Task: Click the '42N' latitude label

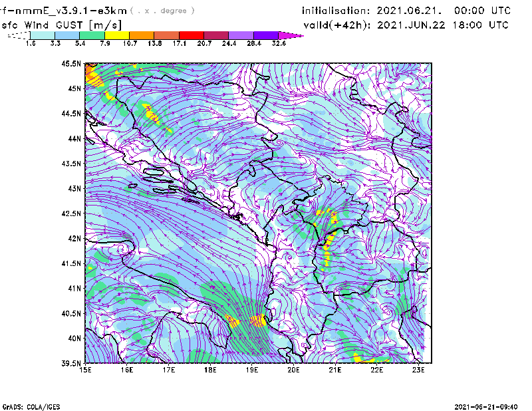Action: 74,238
